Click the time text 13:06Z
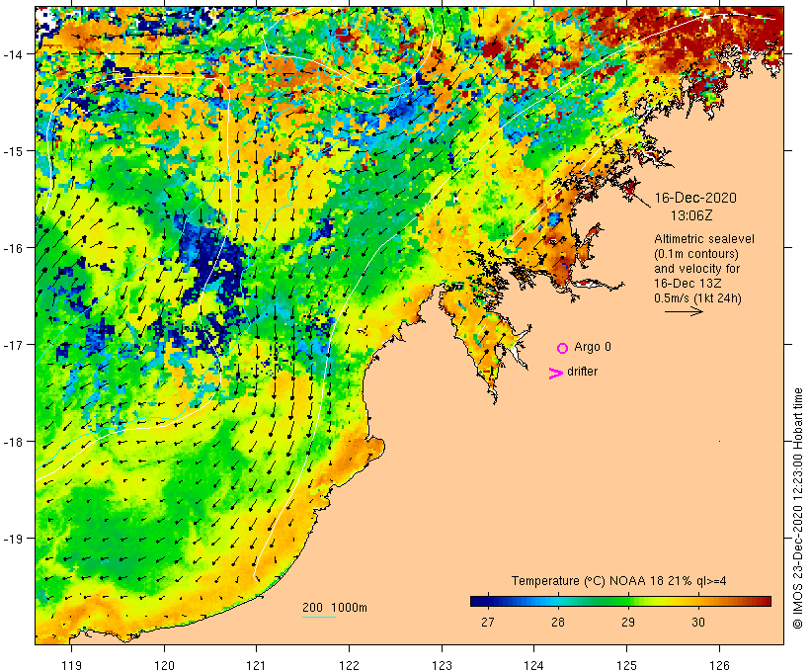This screenshot has height=672, width=810. [691, 215]
